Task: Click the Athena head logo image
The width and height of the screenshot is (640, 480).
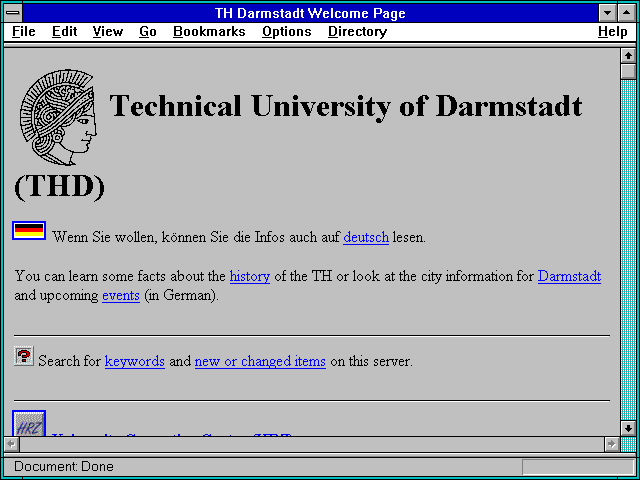Action: click(x=58, y=117)
